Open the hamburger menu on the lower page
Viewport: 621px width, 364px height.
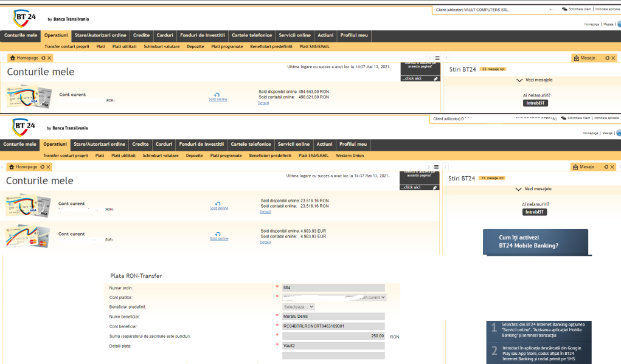pos(436,167)
